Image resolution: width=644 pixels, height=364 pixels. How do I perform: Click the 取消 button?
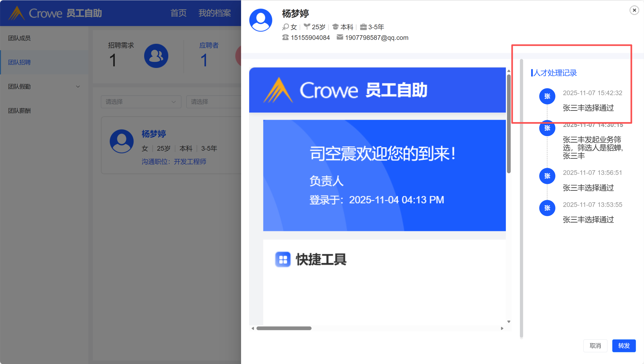(x=595, y=346)
